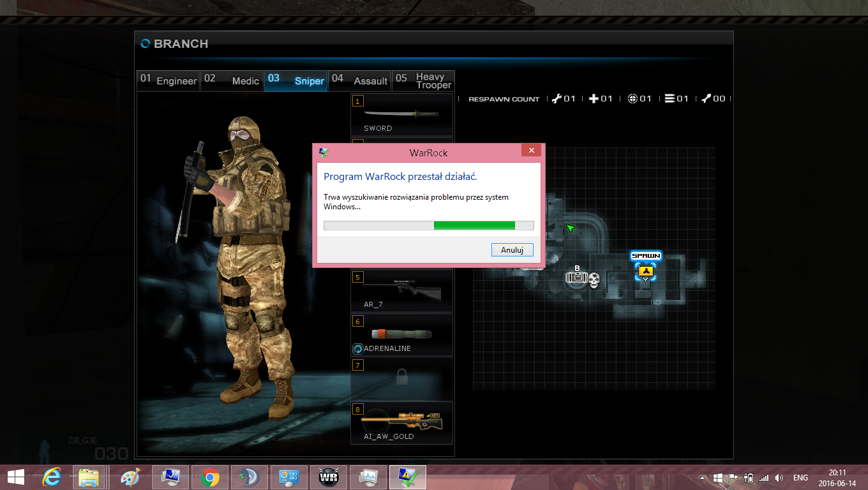Open the volume speaker tray icon
The height and width of the screenshot is (490, 868).
point(779,477)
